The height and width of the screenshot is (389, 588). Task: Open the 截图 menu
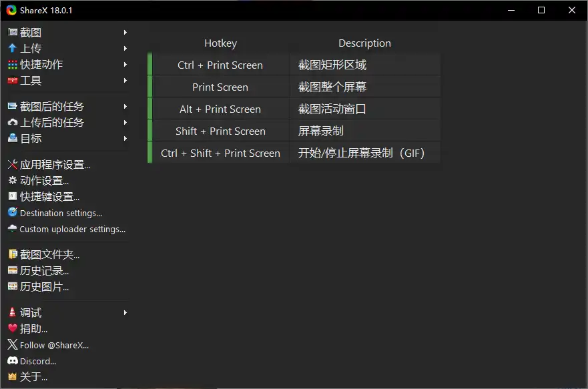67,33
